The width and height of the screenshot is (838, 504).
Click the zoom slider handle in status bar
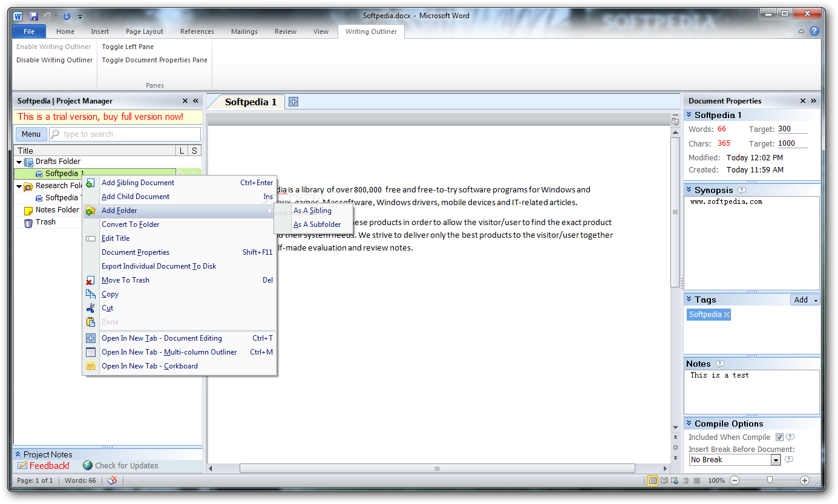coord(770,480)
